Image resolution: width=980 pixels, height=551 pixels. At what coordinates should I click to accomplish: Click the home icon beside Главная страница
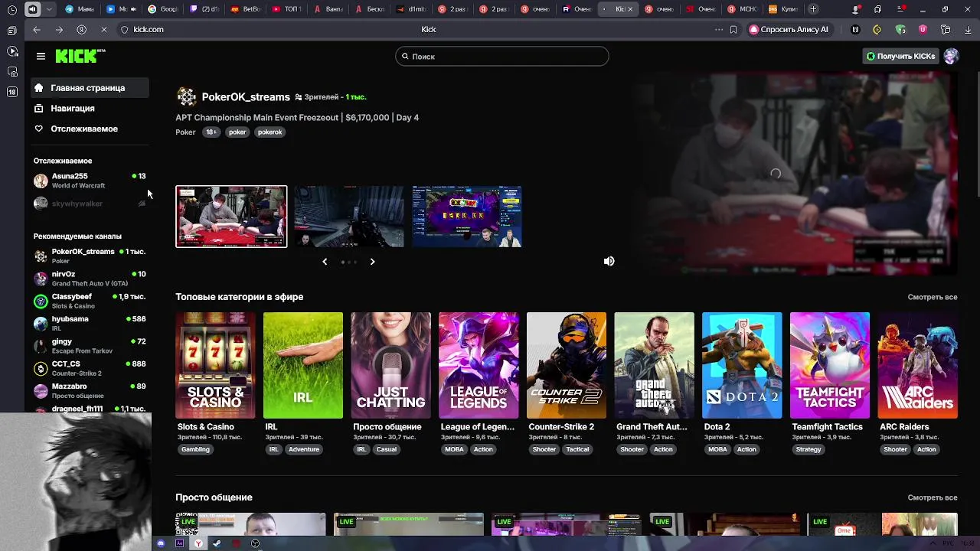[38, 88]
